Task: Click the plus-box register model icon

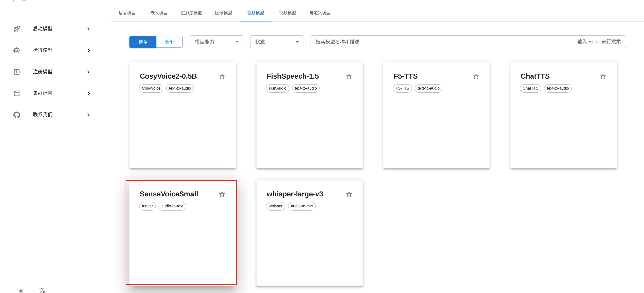Action: [x=17, y=72]
